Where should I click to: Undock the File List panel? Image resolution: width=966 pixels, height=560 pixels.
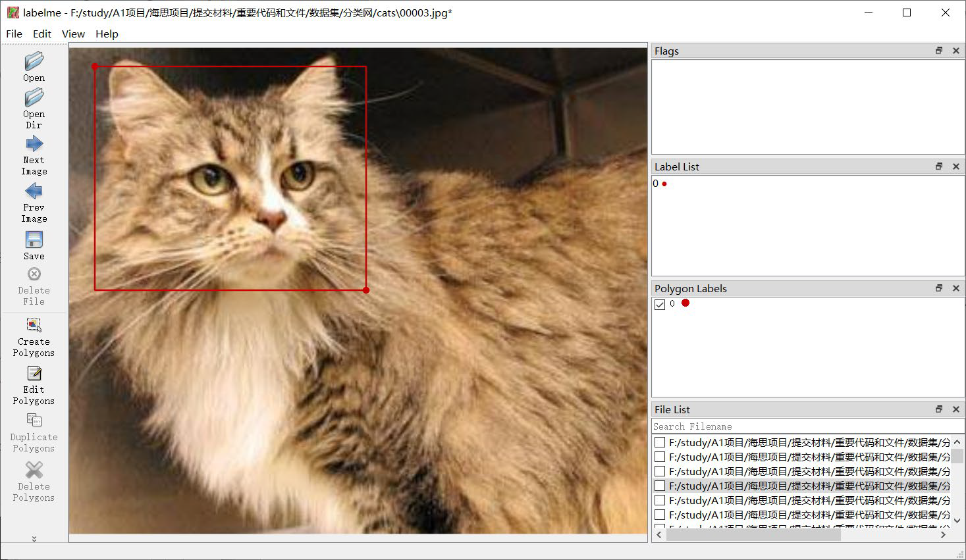point(939,409)
